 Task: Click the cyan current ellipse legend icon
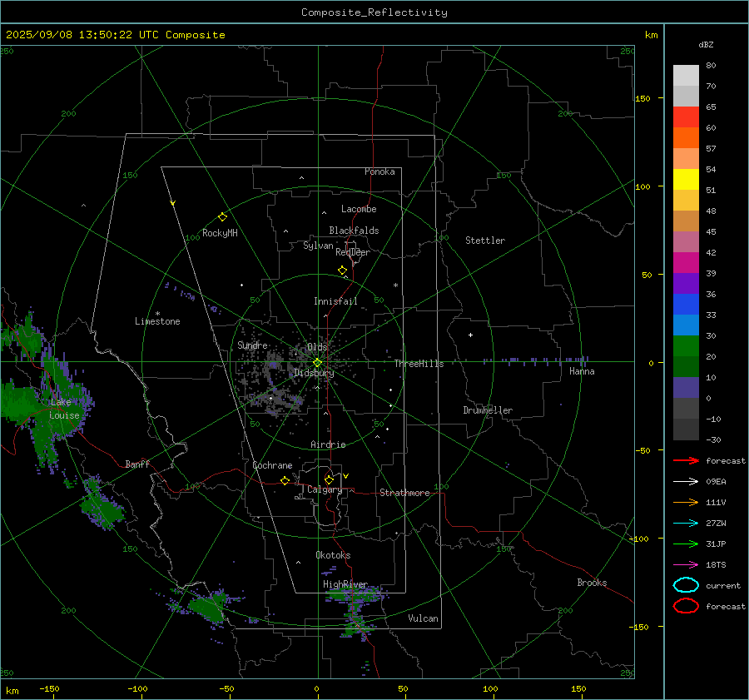686,585
